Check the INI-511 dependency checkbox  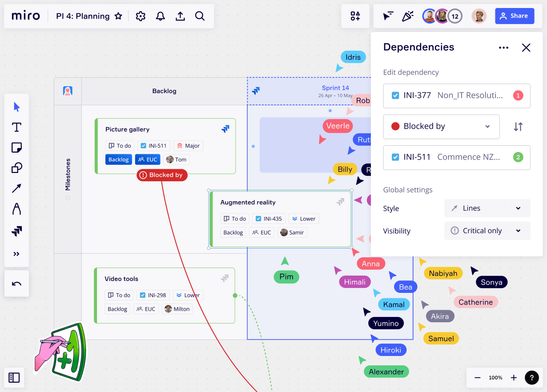395,157
